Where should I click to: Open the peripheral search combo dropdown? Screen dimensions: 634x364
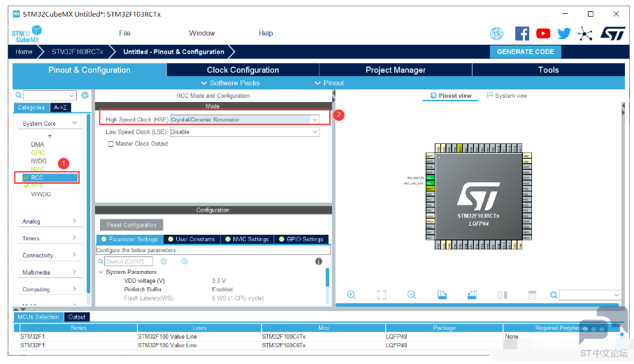pos(71,95)
